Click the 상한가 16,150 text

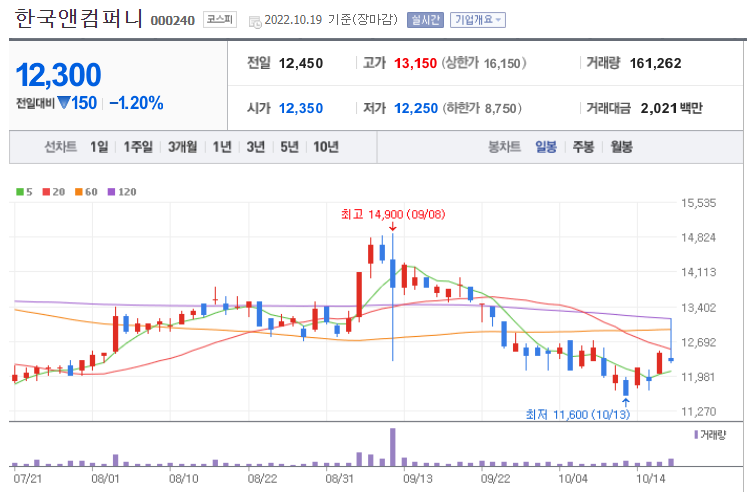coord(484,63)
